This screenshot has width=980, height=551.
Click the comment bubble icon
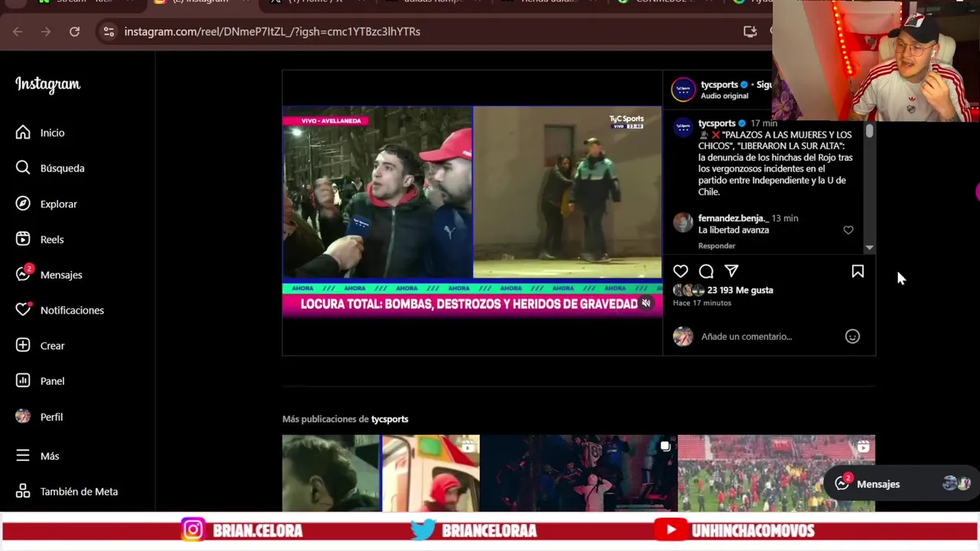click(706, 271)
